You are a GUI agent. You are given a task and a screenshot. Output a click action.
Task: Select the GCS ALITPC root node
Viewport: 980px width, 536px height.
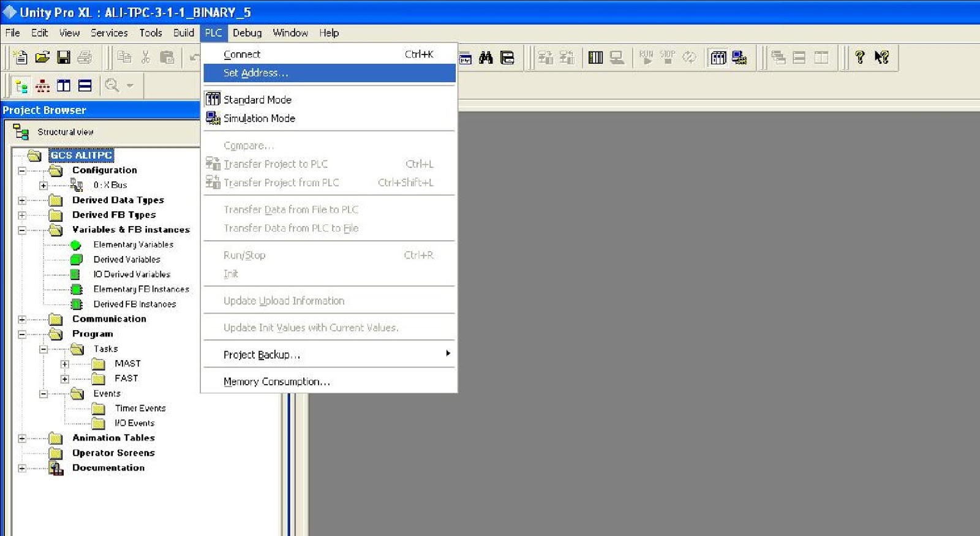pyautogui.click(x=81, y=156)
